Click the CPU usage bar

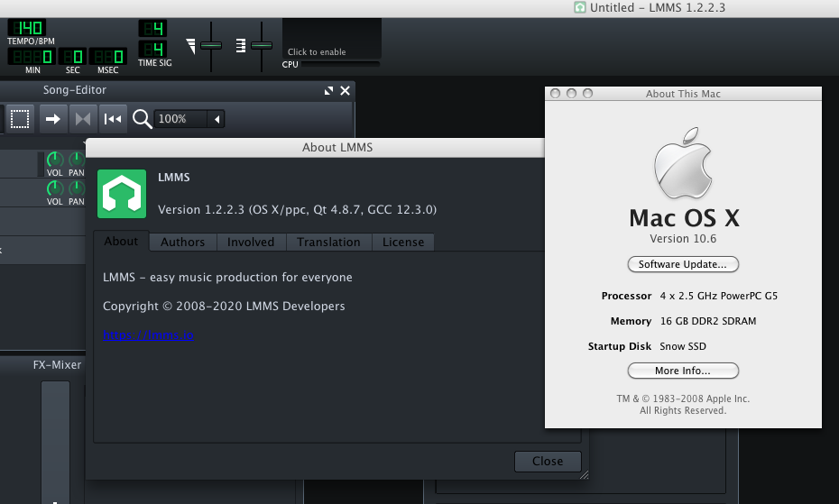coord(340,64)
